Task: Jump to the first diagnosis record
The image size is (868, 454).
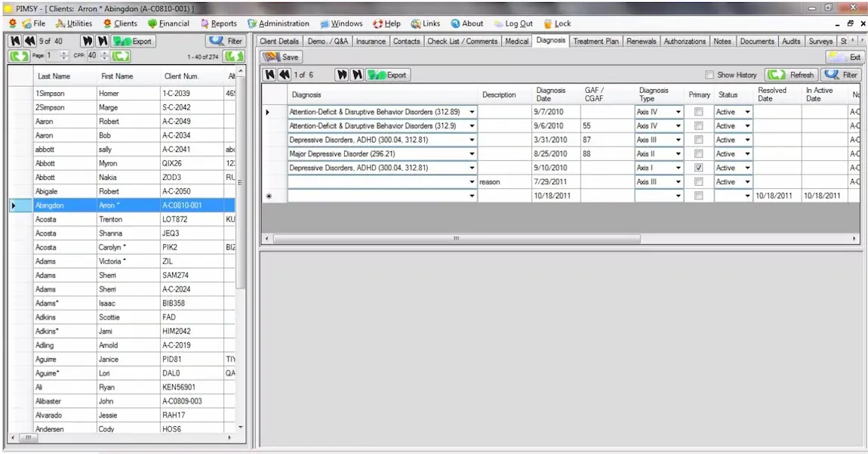Action: 269,75
